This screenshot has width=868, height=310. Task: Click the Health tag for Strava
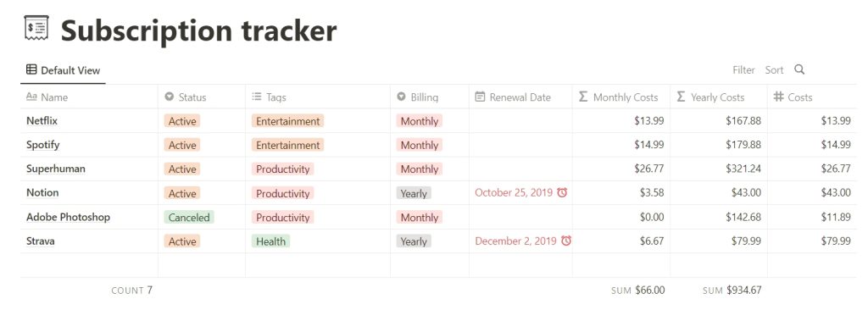pyautogui.click(x=270, y=241)
